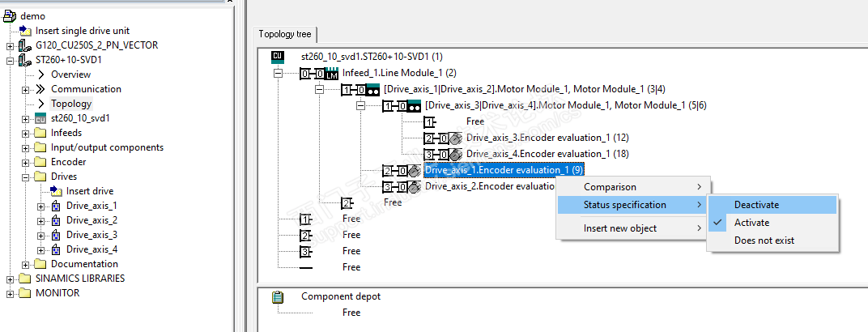Open the Overview item
Image resolution: width=868 pixels, height=332 pixels.
click(71, 74)
